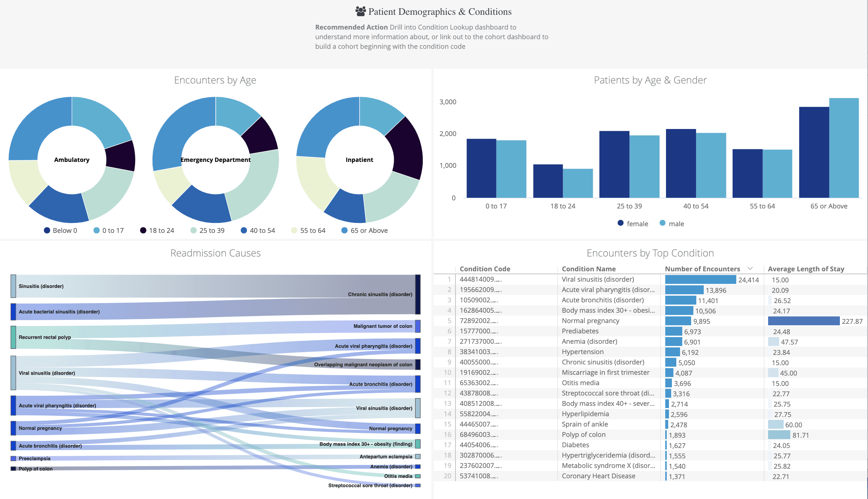
Task: Click the dark blue dot icon next to Below 0
Action: pyautogui.click(x=47, y=230)
